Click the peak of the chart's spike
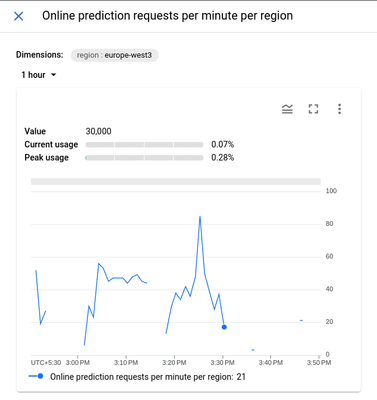Viewport: 377px width, 400px height. [x=200, y=217]
